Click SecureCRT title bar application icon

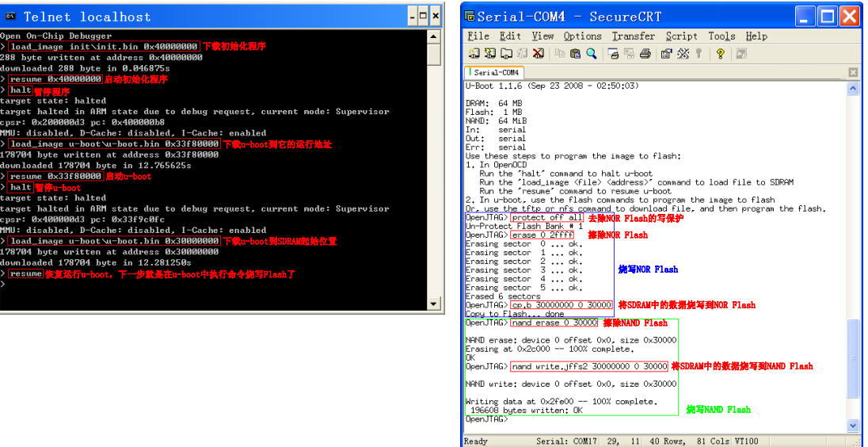pyautogui.click(x=470, y=16)
